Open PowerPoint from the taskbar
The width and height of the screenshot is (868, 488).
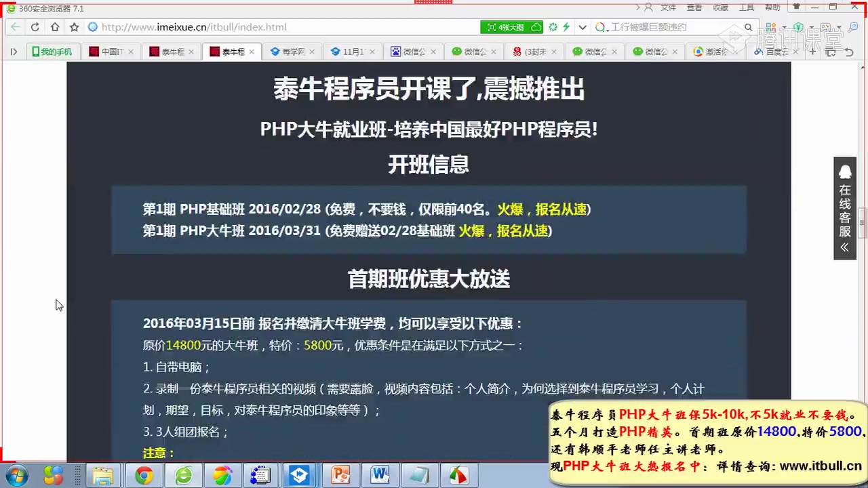click(x=339, y=476)
